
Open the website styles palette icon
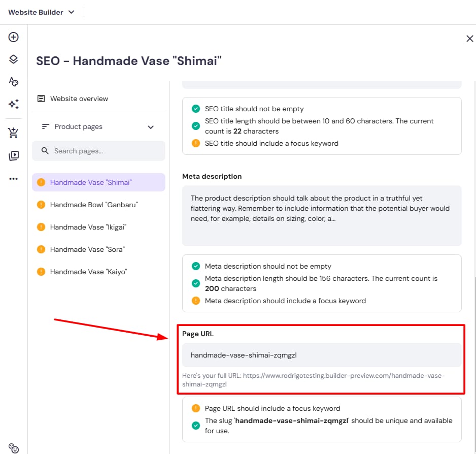click(14, 82)
